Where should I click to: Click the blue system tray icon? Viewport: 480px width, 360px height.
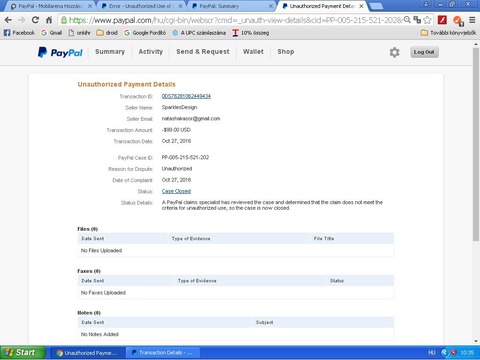pos(444,353)
